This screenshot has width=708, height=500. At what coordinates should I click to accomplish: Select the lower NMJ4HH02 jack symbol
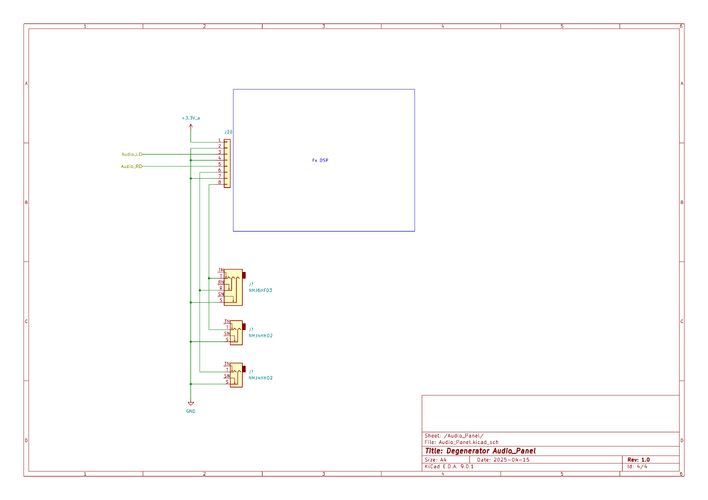[x=236, y=375]
